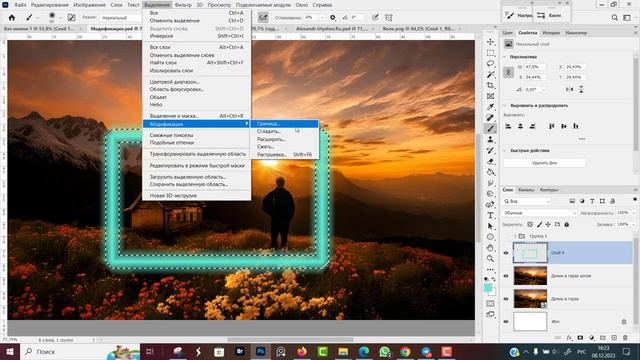Toggle lock position
The width and height of the screenshot is (640, 360).
[548, 224]
